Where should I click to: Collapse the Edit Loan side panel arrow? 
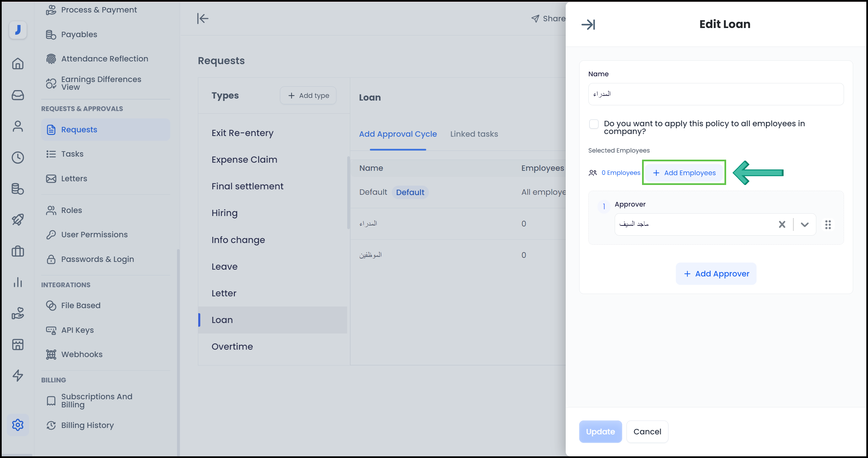click(x=588, y=25)
